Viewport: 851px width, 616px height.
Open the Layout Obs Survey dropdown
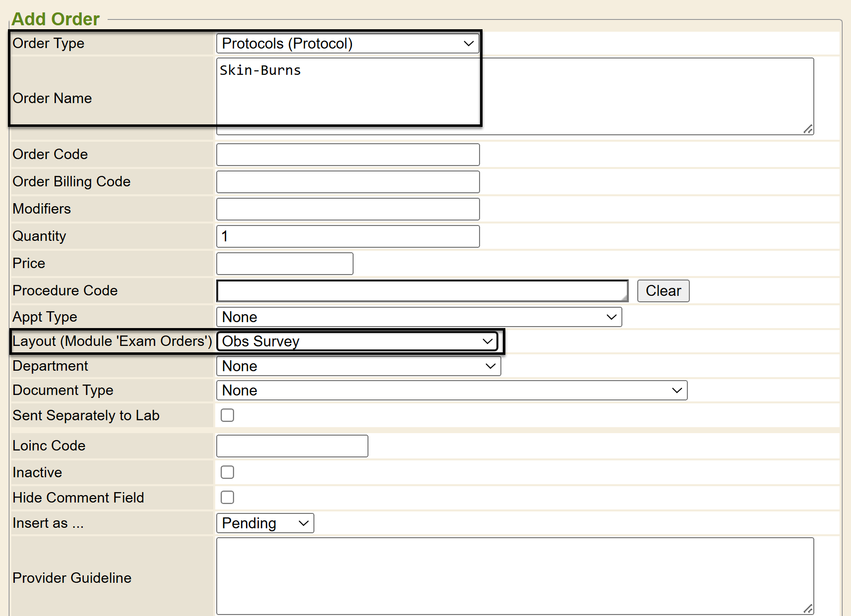coord(357,341)
